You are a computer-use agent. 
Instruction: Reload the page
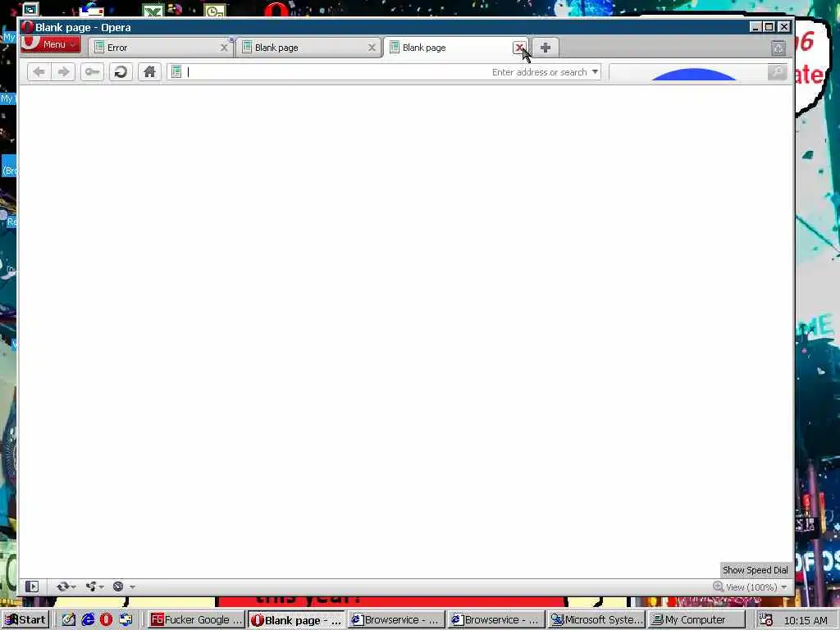point(121,72)
